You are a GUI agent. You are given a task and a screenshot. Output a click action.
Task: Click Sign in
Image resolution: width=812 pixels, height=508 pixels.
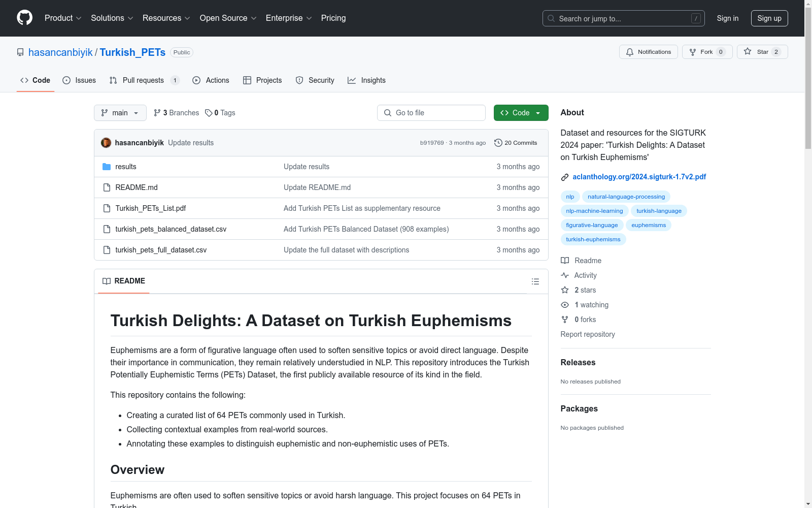tap(727, 18)
